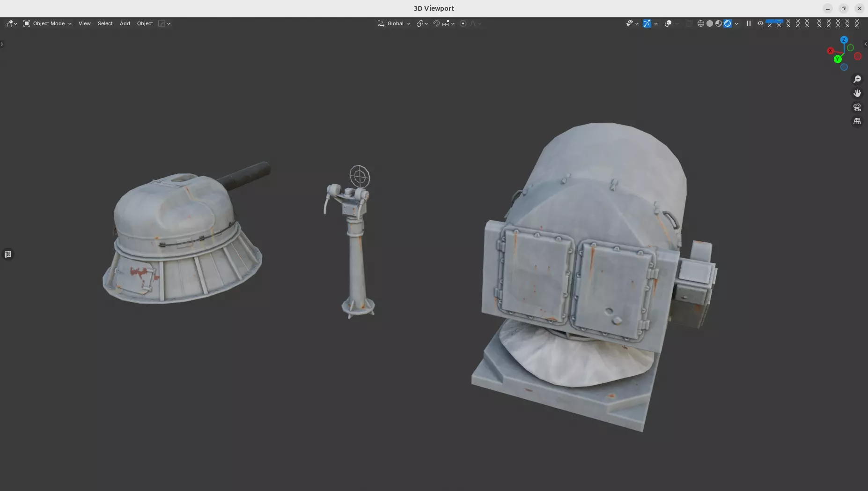Expand the right sidebar arrow
Image resolution: width=868 pixels, height=491 pixels.
tap(866, 44)
